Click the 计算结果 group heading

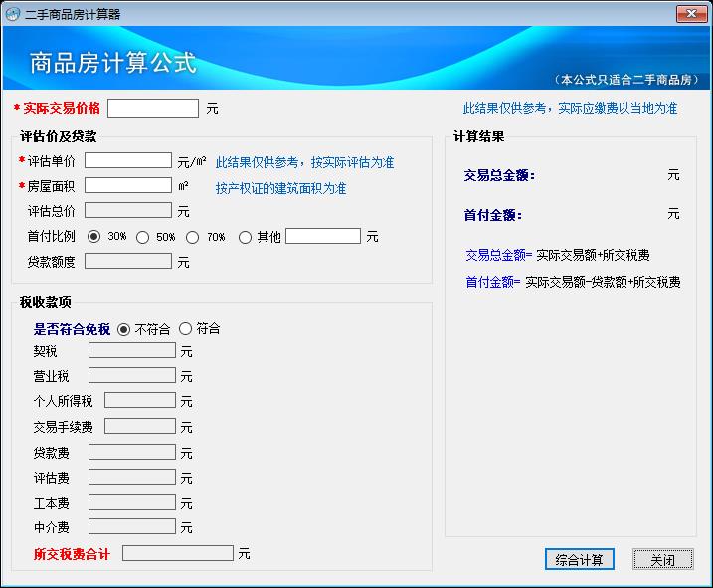[x=479, y=136]
